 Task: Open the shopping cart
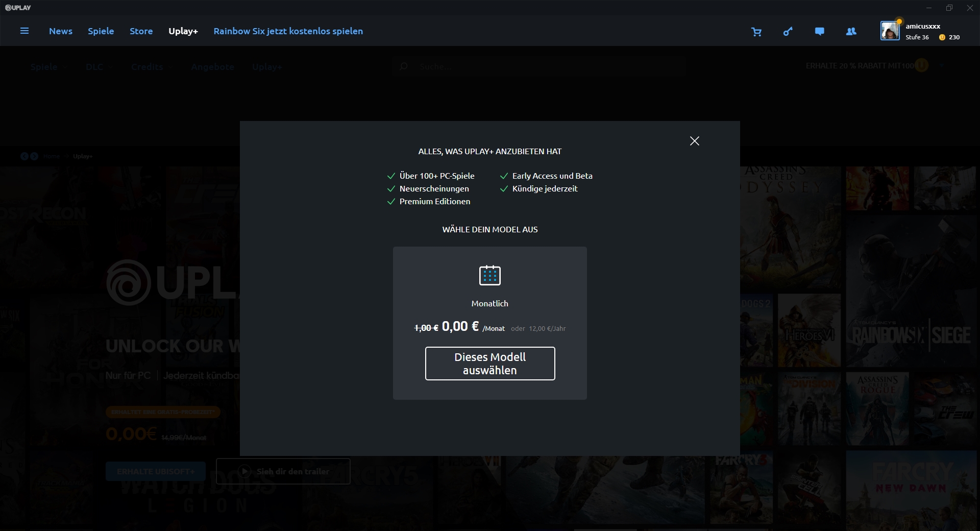(756, 32)
